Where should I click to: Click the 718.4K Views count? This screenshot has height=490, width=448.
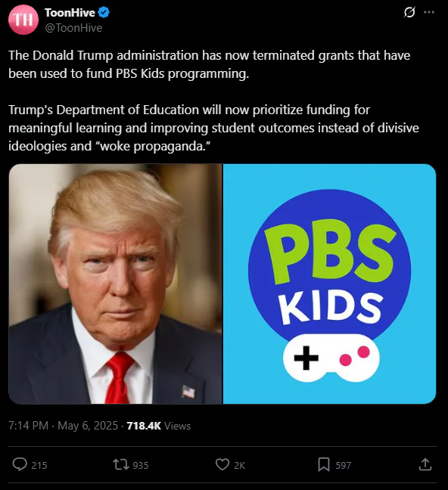[x=159, y=426]
